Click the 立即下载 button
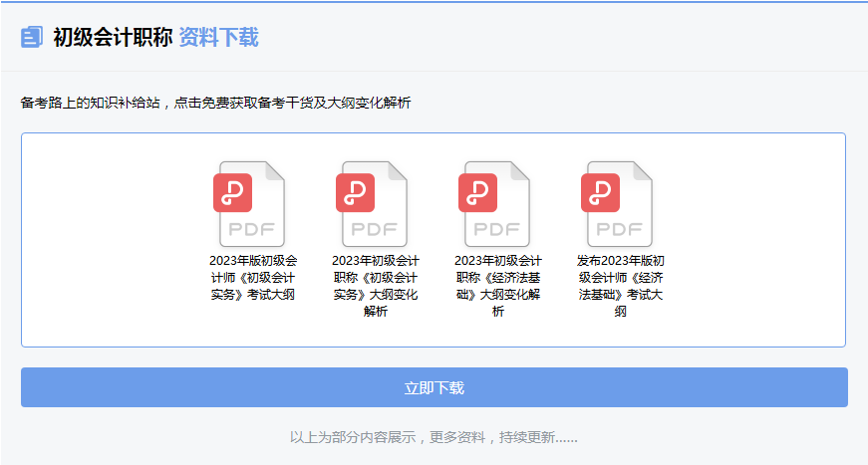 [434, 387]
